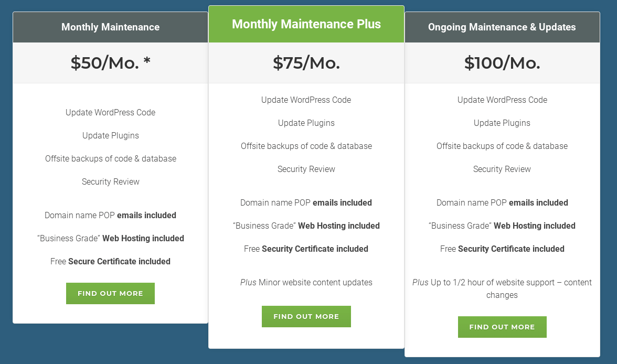Select the Monthly Maintenance Plus header
617x364 pixels.
tap(306, 24)
